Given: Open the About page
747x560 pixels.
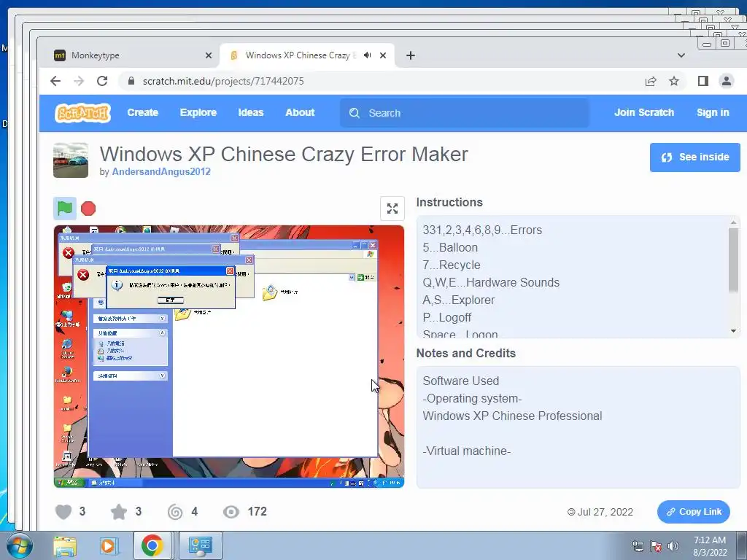Looking at the screenshot, I should (300, 113).
